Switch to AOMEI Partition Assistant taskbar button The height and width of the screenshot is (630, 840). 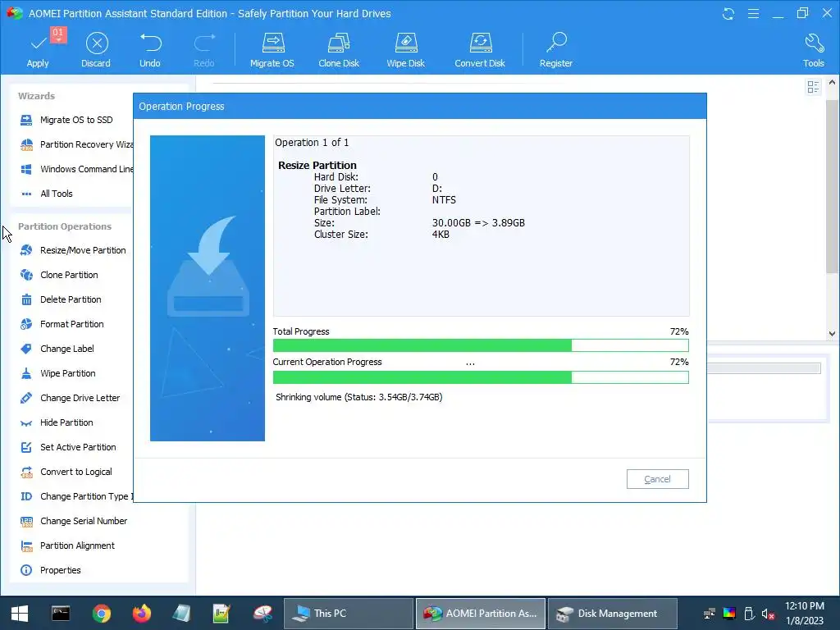coord(481,614)
